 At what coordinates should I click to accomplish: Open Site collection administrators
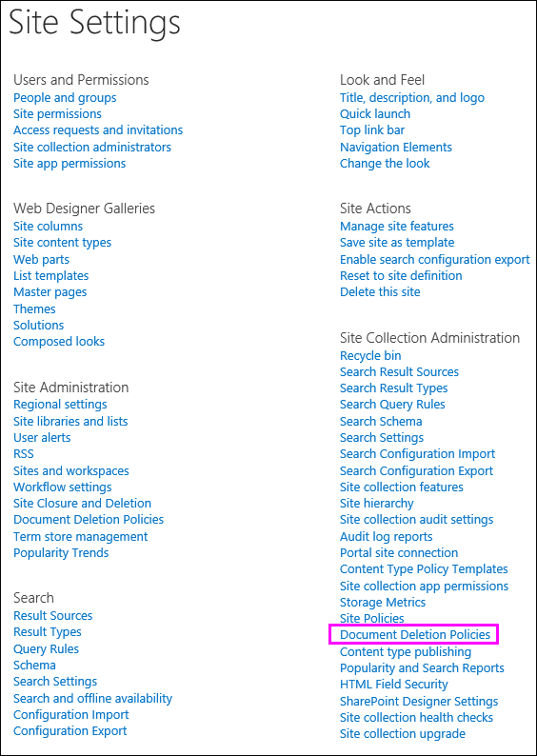click(x=92, y=147)
